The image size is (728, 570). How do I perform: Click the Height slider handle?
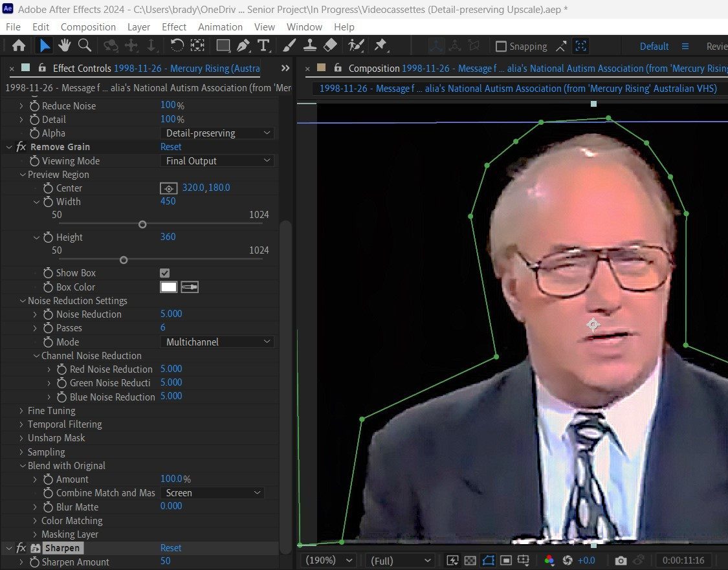tap(124, 260)
